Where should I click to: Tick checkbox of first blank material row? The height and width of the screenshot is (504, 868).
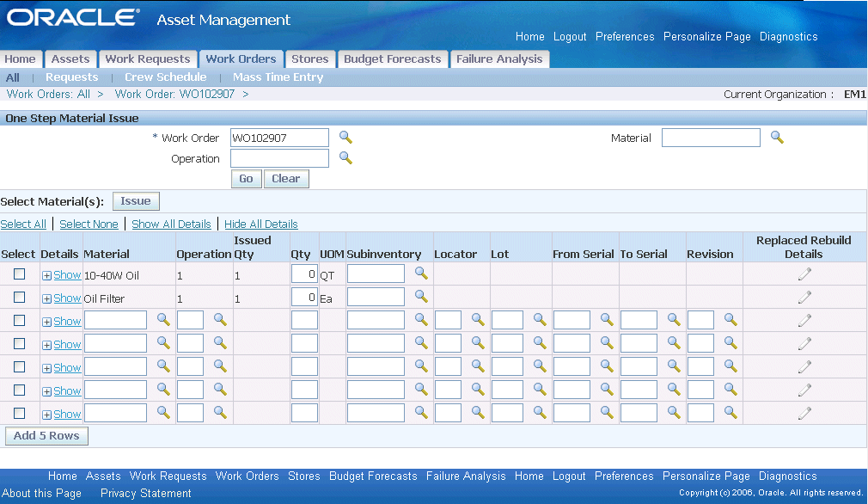click(x=20, y=321)
